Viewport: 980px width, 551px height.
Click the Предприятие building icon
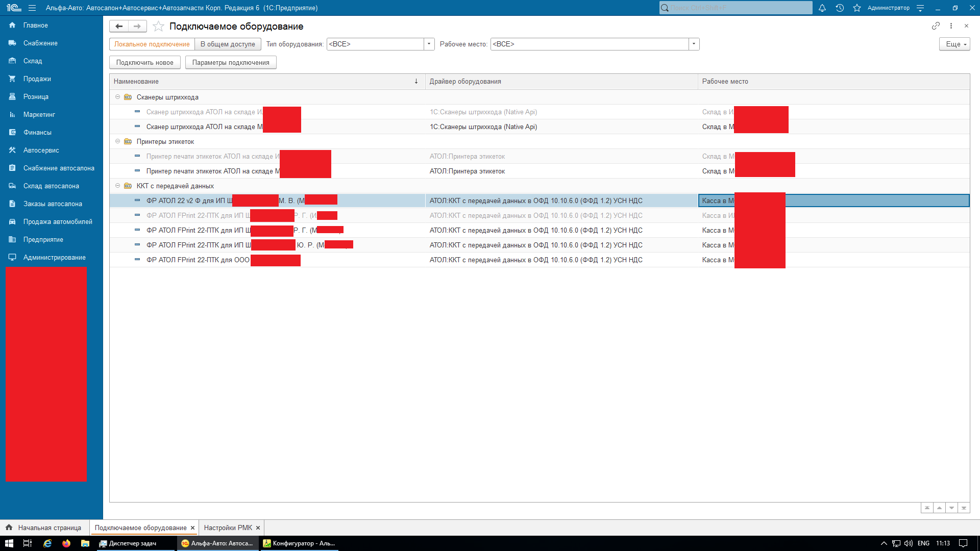pyautogui.click(x=12, y=239)
